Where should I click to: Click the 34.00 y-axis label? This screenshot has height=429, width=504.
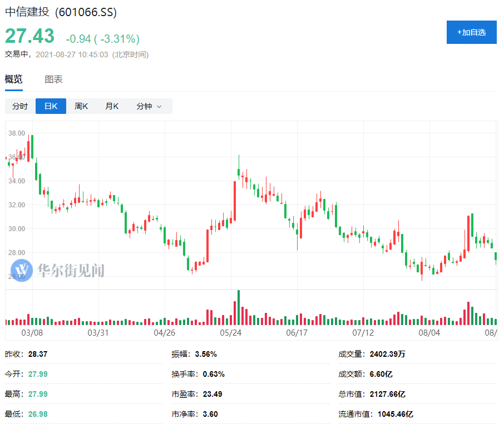[17, 181]
